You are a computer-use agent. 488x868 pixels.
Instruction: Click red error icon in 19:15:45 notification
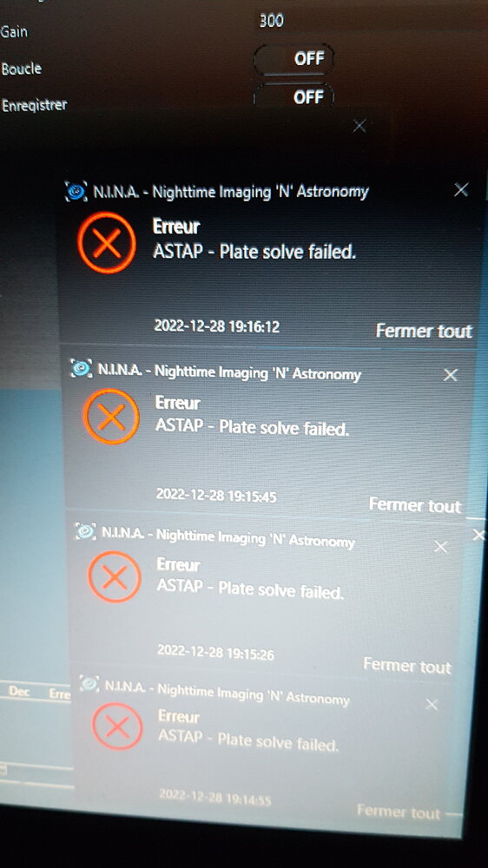coord(111,417)
